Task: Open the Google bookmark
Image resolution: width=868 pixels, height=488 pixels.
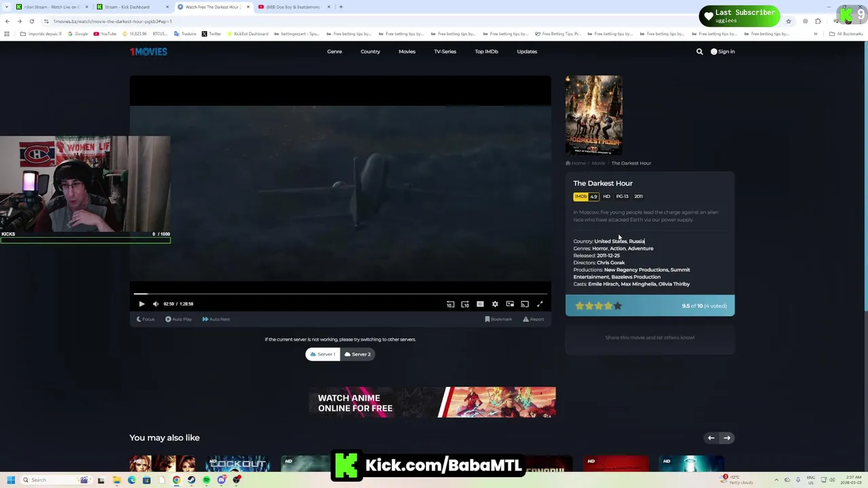Action: [78, 34]
